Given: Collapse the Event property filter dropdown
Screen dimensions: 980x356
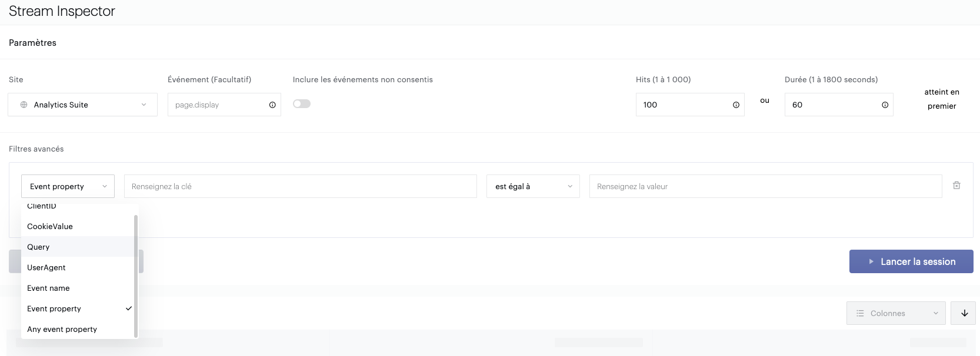Looking at the screenshot, I should tap(68, 186).
